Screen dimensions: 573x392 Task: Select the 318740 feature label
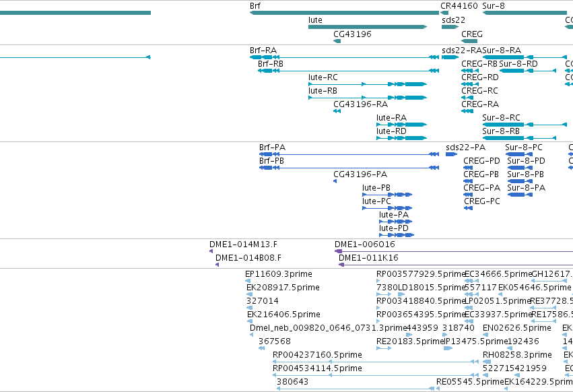459,328
